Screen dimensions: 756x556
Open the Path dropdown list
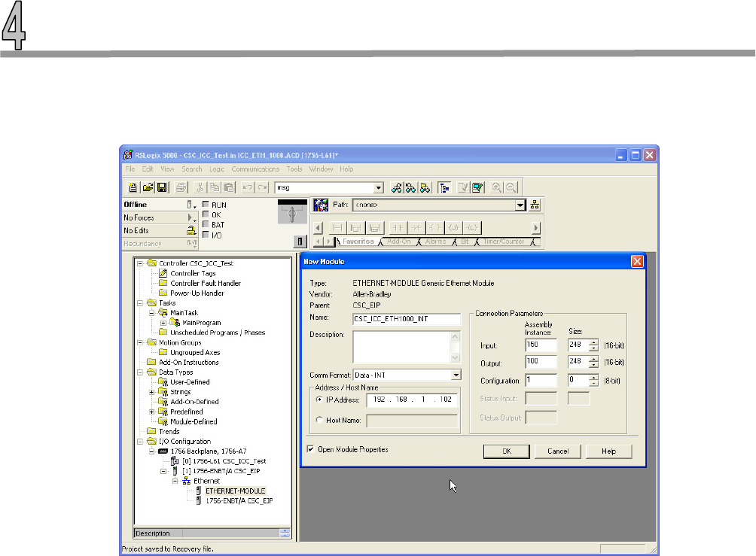[x=520, y=205]
